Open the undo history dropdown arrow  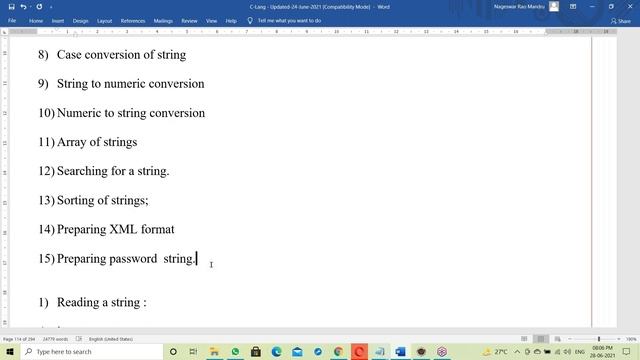click(31, 7)
